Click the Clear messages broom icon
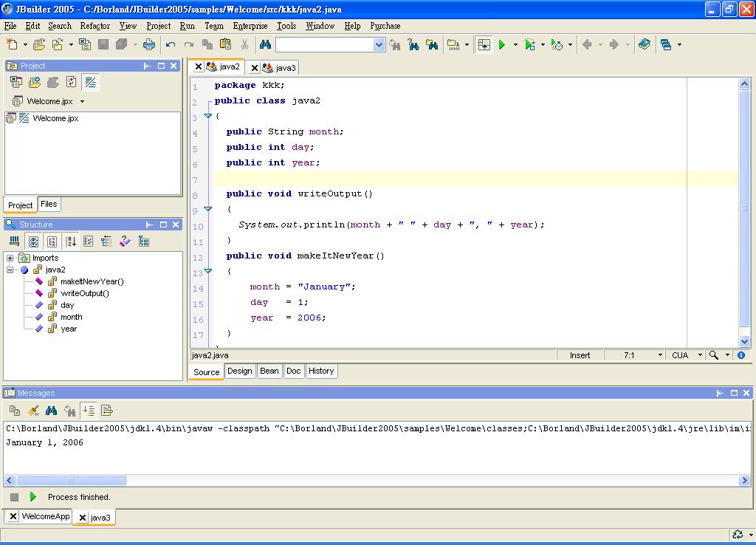The image size is (756, 545). point(33,411)
